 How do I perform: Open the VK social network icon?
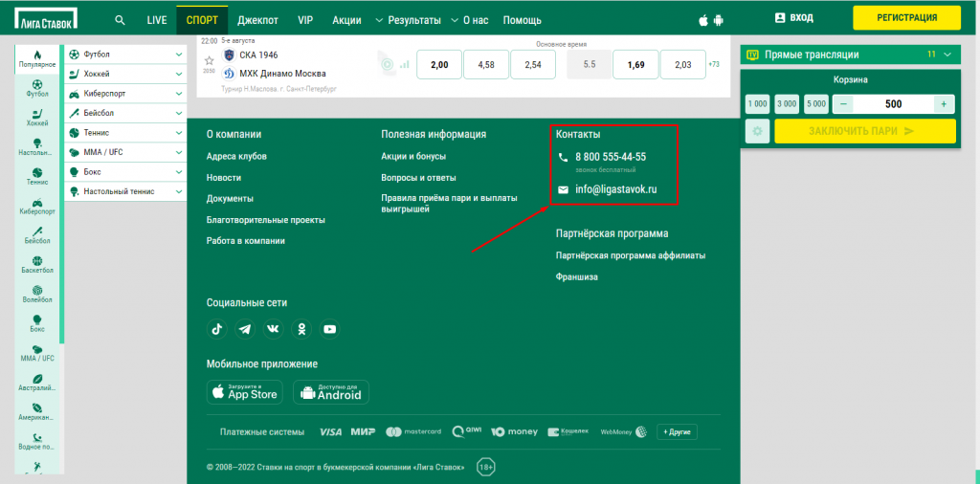point(274,329)
